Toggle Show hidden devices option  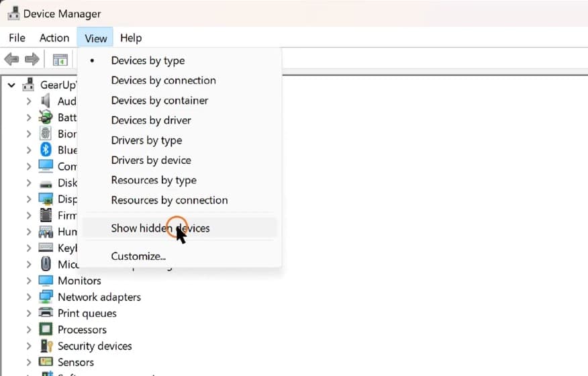pyautogui.click(x=160, y=228)
